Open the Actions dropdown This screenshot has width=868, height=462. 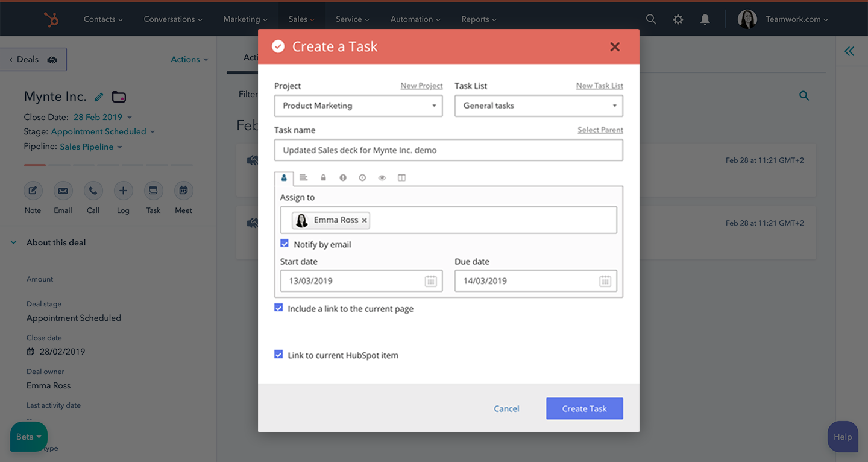(189, 59)
